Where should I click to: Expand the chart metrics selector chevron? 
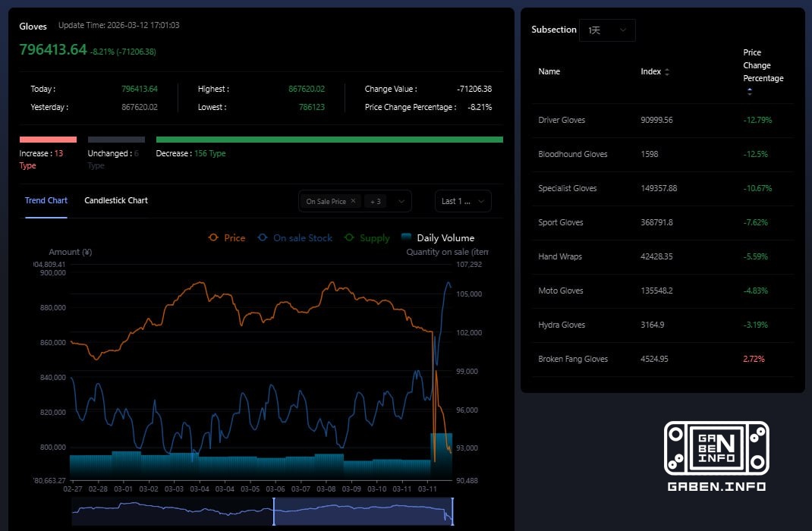[401, 201]
